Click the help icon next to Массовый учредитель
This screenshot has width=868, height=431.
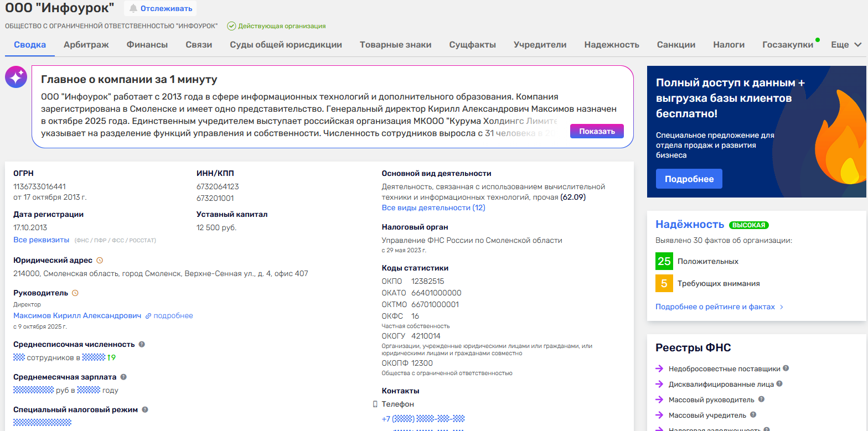point(753,414)
